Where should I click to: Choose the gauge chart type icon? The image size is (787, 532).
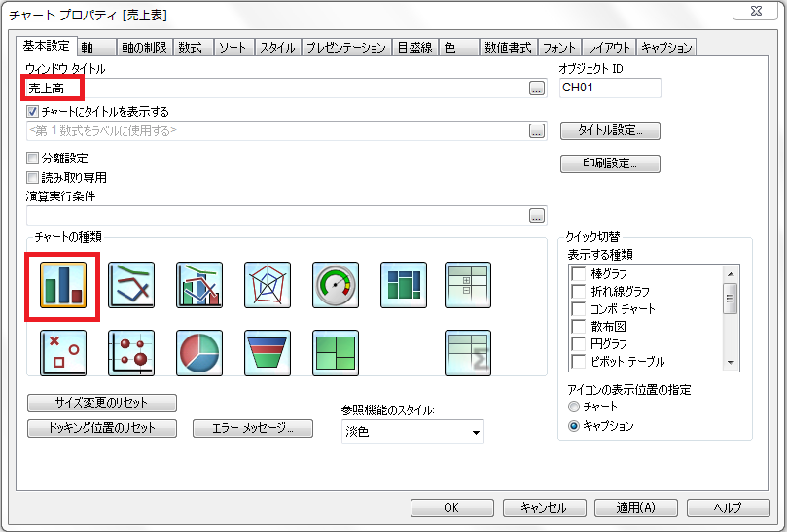click(336, 286)
